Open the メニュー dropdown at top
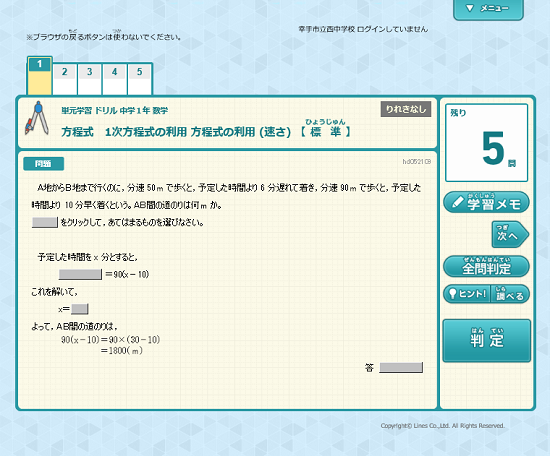Viewport: 550px width, 456px height. pyautogui.click(x=488, y=9)
